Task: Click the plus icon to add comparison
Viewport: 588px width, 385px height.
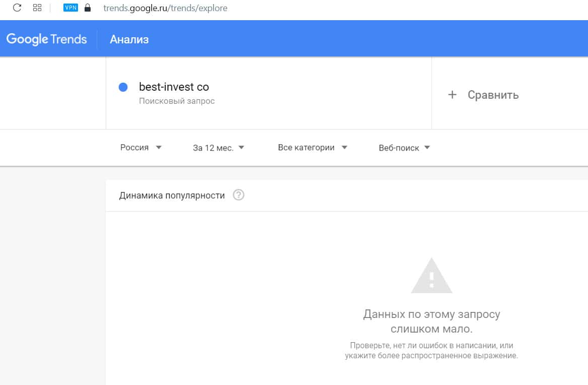Action: (x=452, y=95)
